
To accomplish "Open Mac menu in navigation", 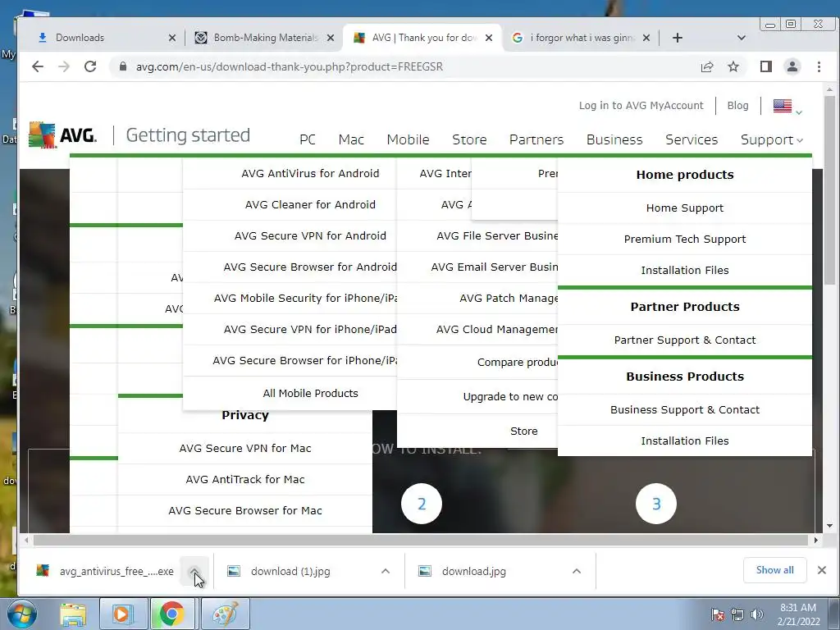I will pyautogui.click(x=351, y=139).
